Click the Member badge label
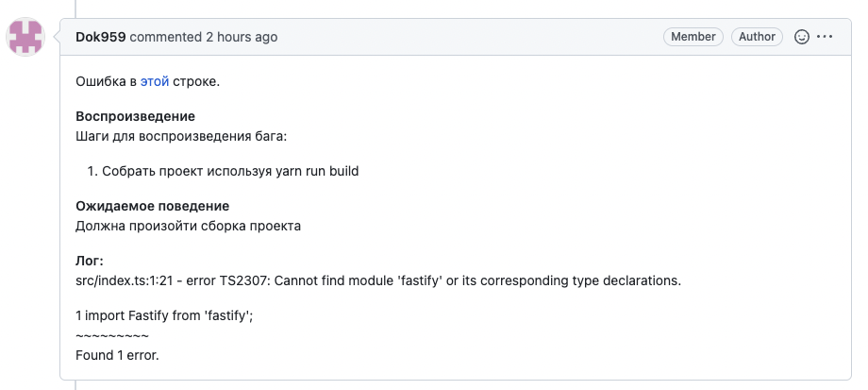 [x=693, y=37]
